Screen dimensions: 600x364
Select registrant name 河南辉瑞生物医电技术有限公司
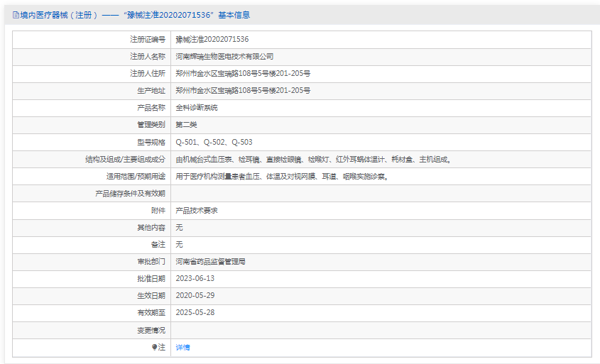[x=224, y=57]
